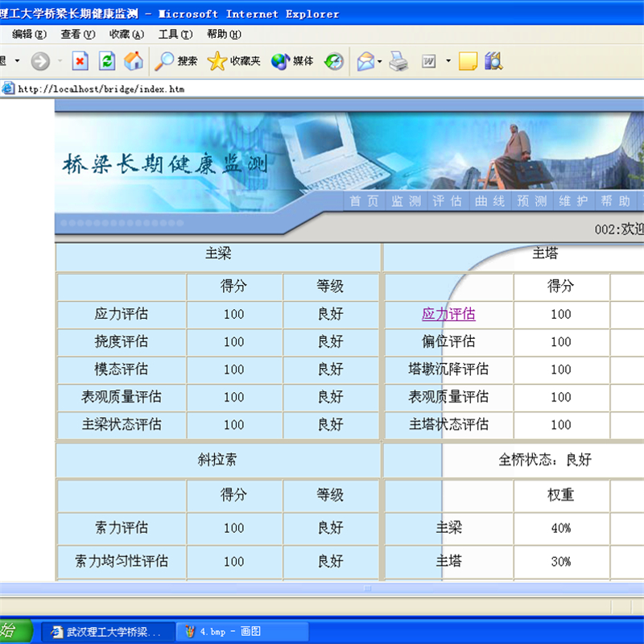
Task: Click the 应力评估 link under 主塔
Action: coord(448,314)
